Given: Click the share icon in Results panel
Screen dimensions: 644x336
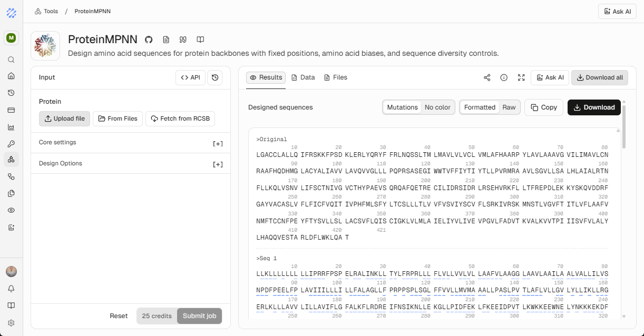Looking at the screenshot, I should click(487, 77).
